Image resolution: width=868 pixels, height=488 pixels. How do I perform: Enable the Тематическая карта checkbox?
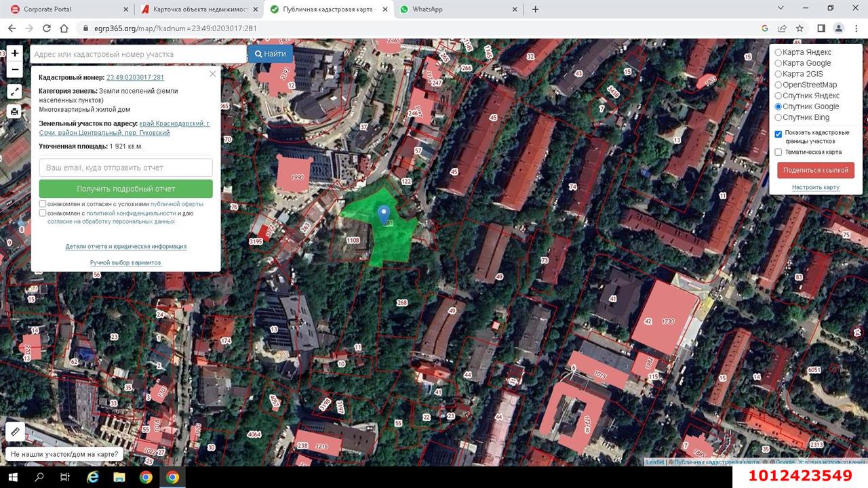point(778,152)
